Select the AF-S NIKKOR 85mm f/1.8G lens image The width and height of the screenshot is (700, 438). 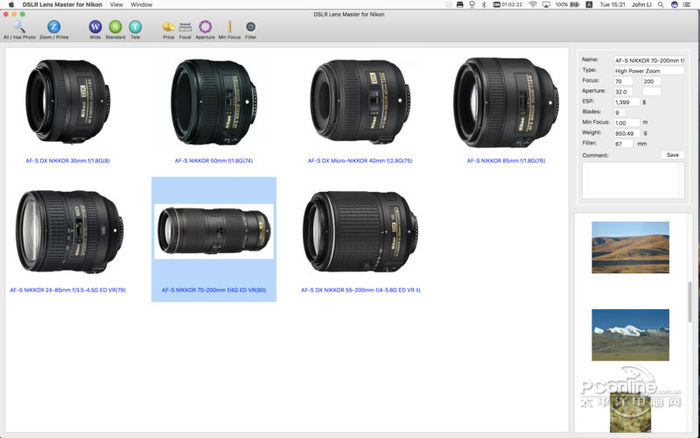[x=506, y=103]
